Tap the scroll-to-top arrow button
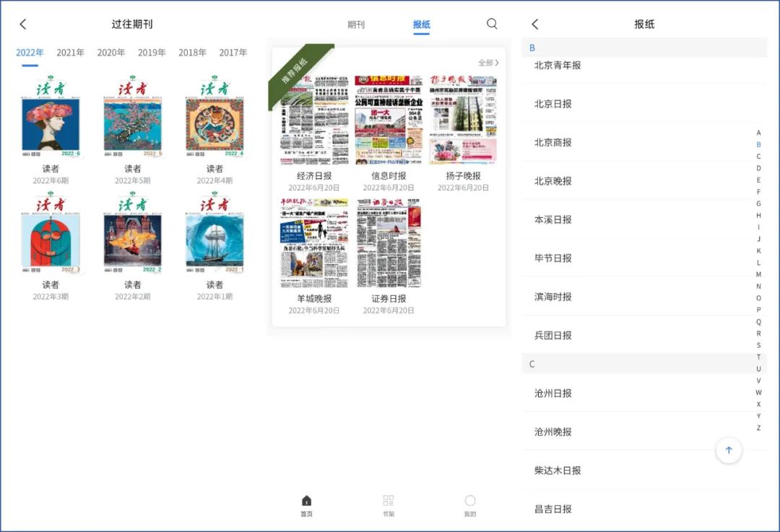Image resolution: width=780 pixels, height=532 pixels. [729, 450]
